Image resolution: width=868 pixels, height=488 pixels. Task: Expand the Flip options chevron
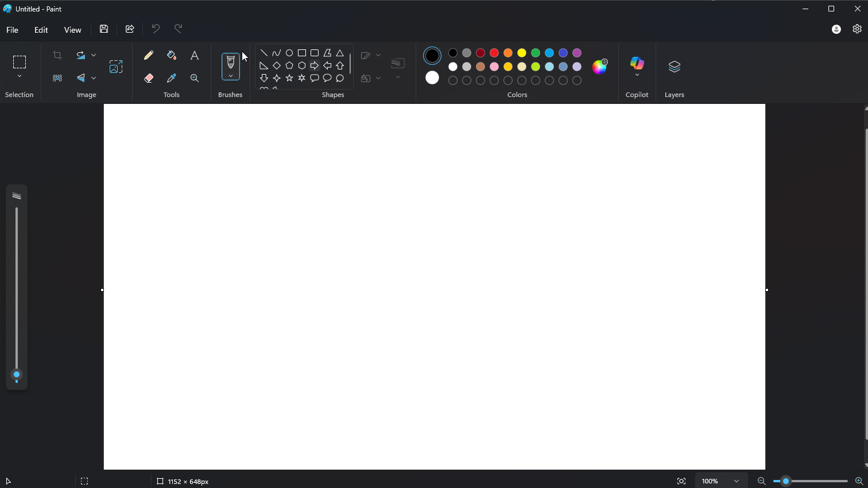(x=94, y=78)
